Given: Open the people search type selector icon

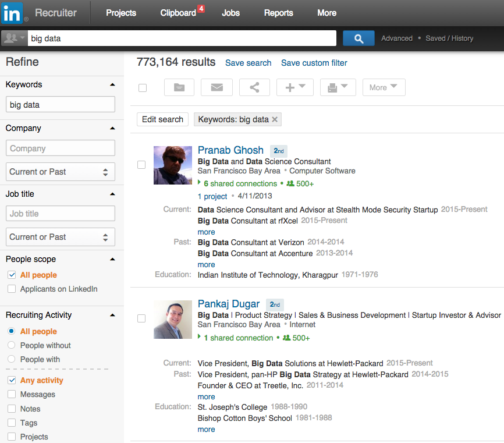Looking at the screenshot, I should (14, 38).
